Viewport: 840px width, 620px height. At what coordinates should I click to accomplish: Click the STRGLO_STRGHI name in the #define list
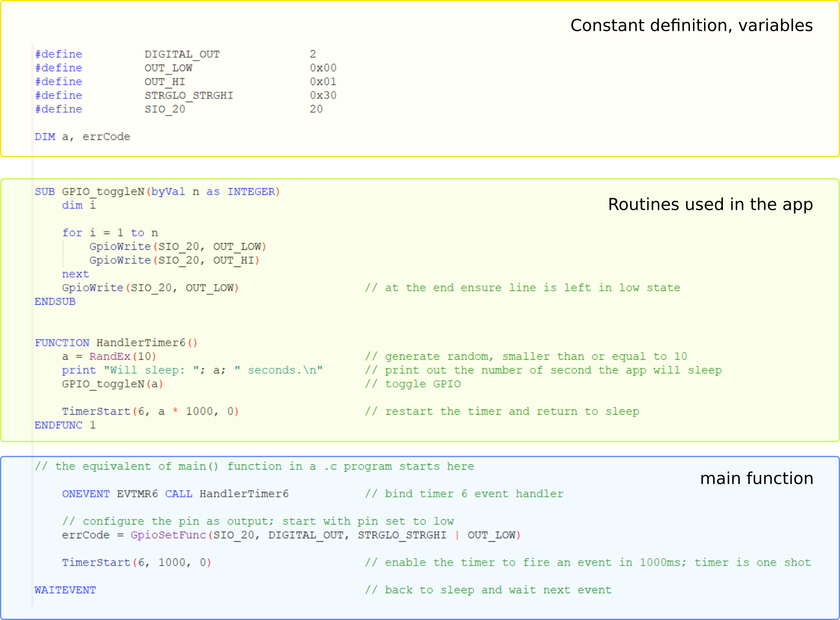tap(189, 95)
